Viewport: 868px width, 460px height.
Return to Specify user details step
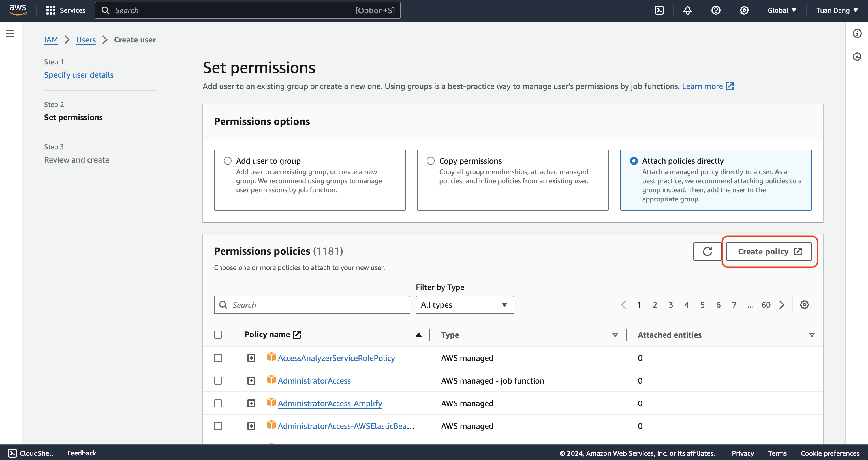click(x=79, y=75)
